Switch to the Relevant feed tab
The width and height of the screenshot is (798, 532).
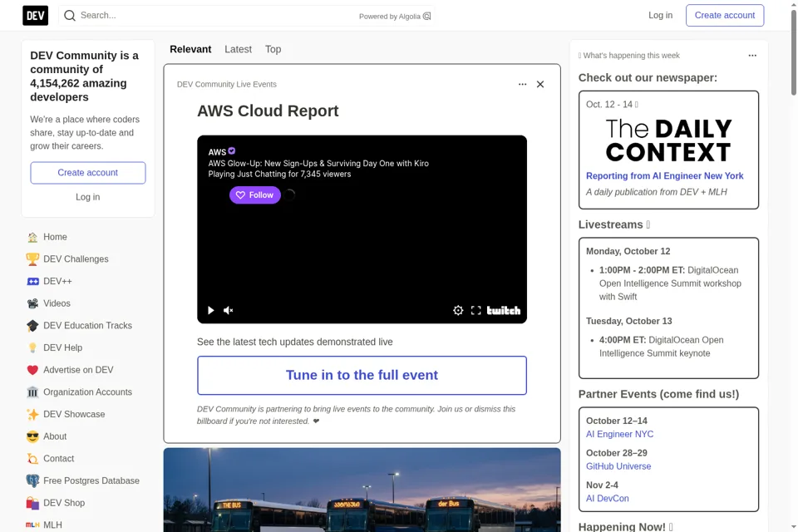tap(190, 49)
